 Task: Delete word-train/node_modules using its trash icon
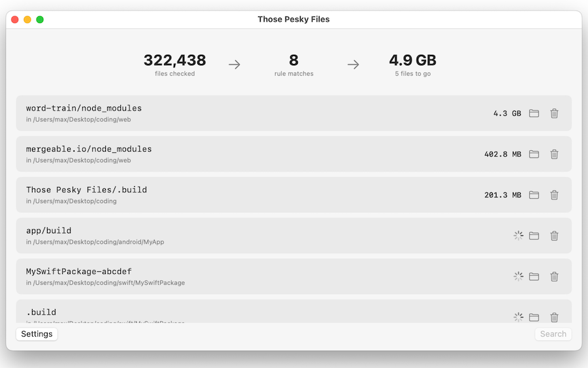[x=554, y=113]
